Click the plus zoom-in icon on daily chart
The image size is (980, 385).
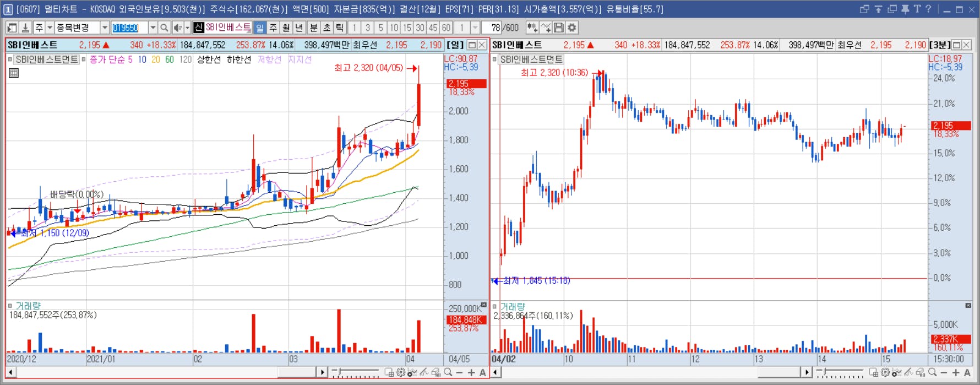click(x=471, y=373)
